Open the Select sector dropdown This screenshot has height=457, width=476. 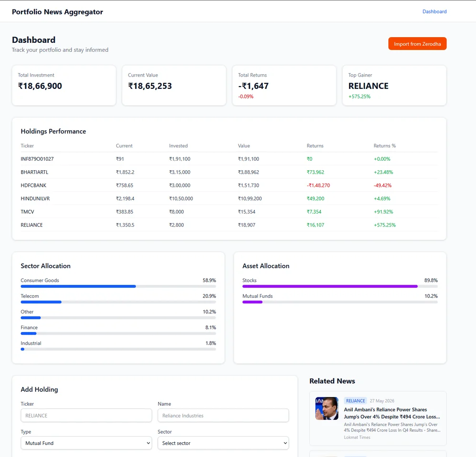tap(223, 443)
